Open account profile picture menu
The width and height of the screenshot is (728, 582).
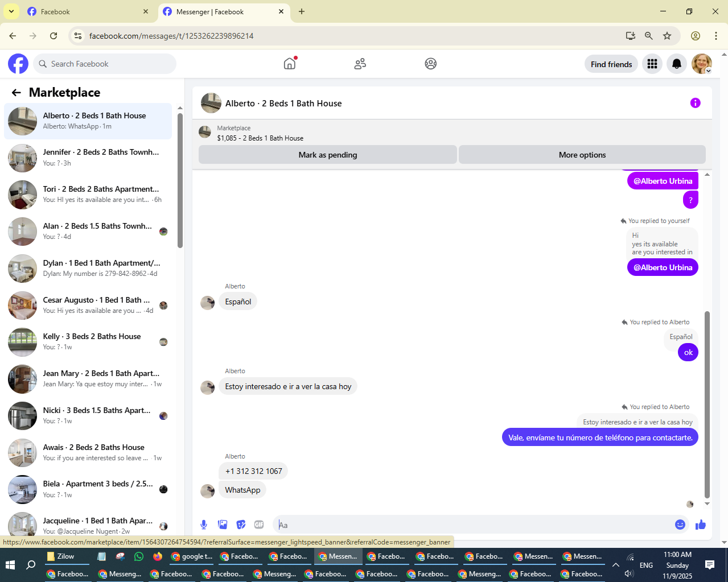702,64
